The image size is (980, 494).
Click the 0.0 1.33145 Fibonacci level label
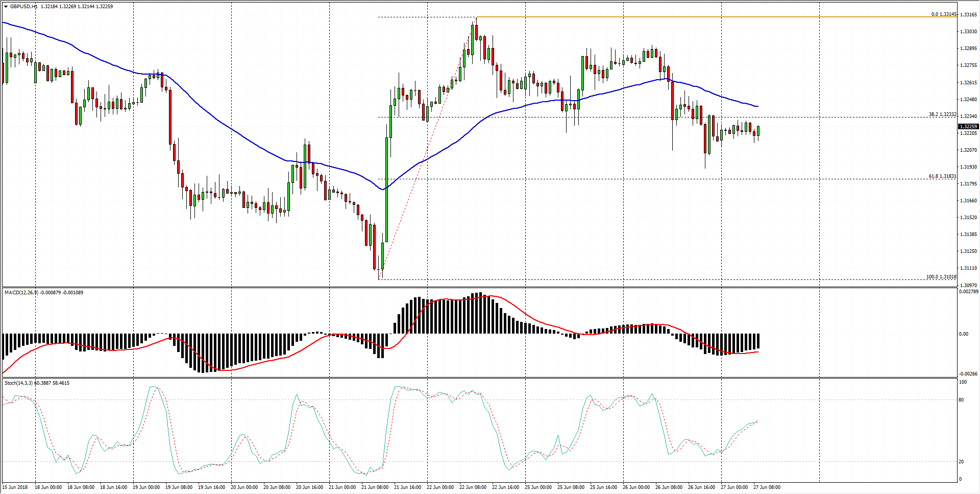pyautogui.click(x=943, y=14)
